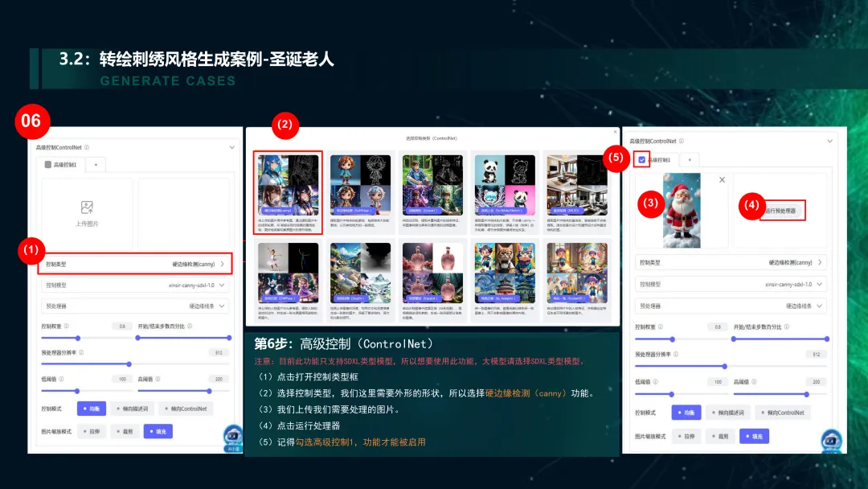Image resolution: width=868 pixels, height=489 pixels.
Task: Click the 控制权重 info icon in the Santa panel
Action: coord(661,327)
